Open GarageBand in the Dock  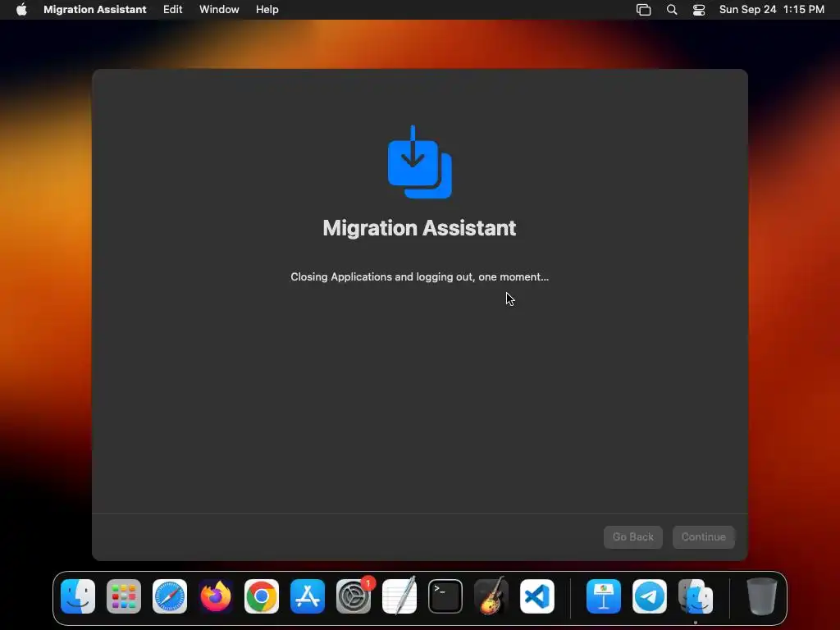click(491, 596)
